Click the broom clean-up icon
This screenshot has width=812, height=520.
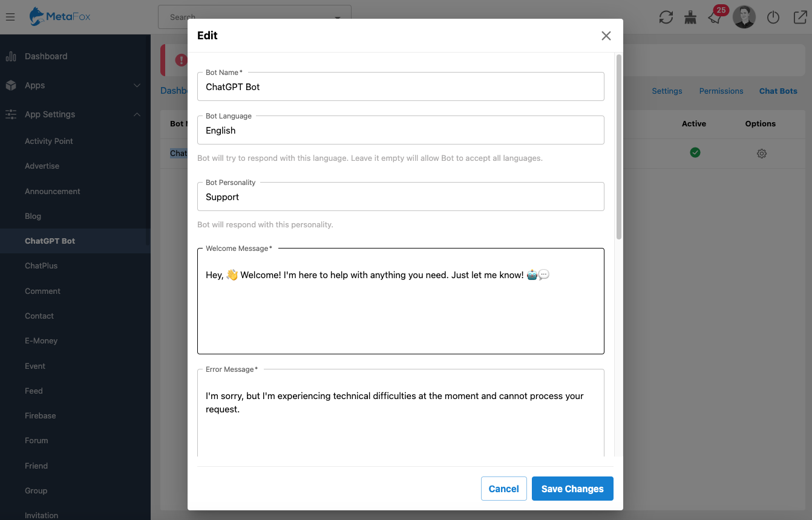[x=690, y=18]
